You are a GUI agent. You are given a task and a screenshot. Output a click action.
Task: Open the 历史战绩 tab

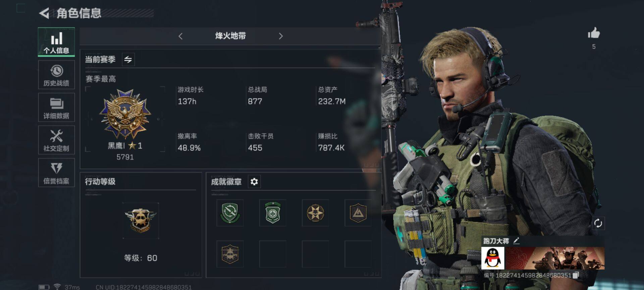click(x=56, y=75)
